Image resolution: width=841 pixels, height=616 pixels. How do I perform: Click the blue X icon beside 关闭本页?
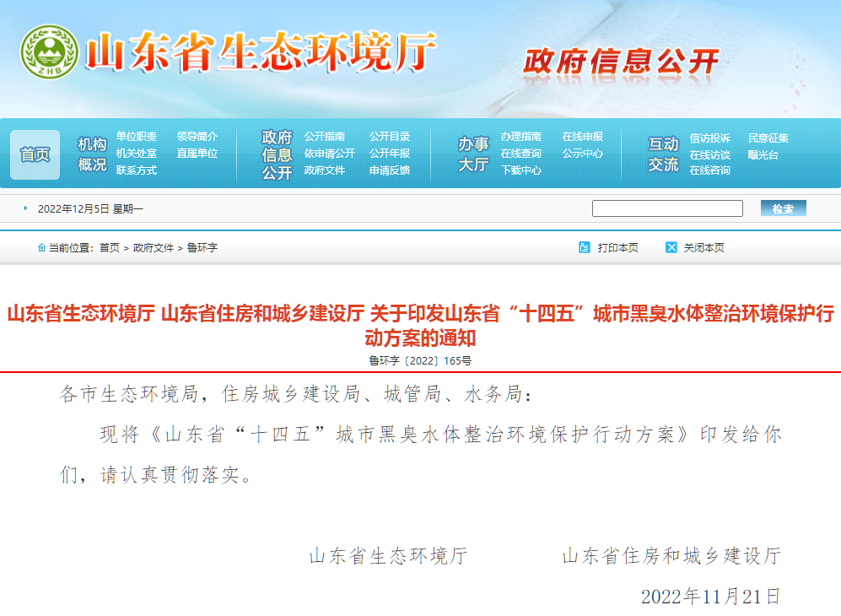click(671, 247)
